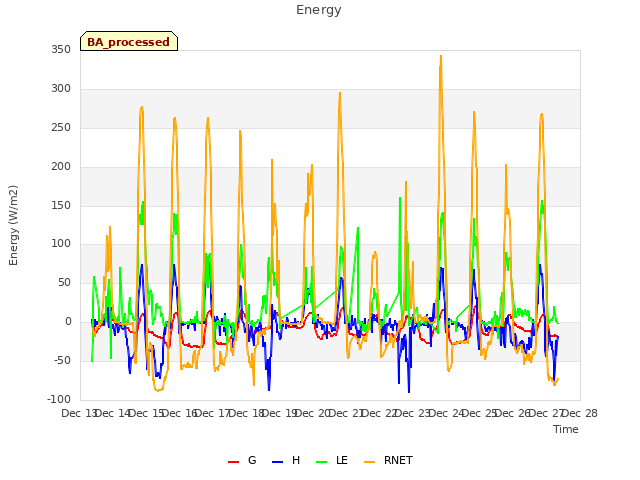Toggle the RNET series in the legend

pos(388,460)
